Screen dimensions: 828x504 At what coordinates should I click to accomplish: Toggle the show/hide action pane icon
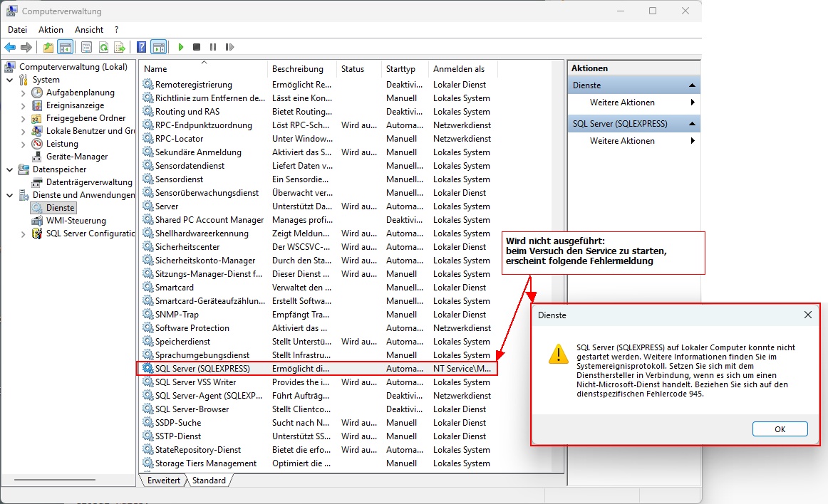(x=158, y=47)
